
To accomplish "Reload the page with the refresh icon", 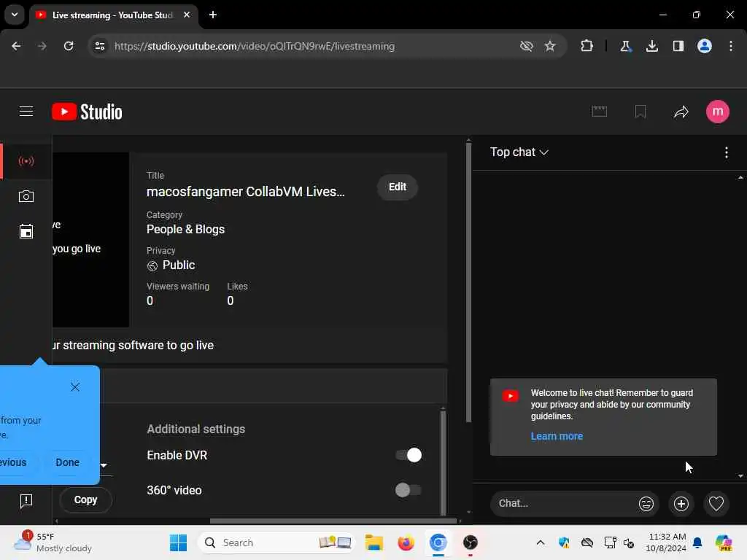I will pyautogui.click(x=69, y=46).
